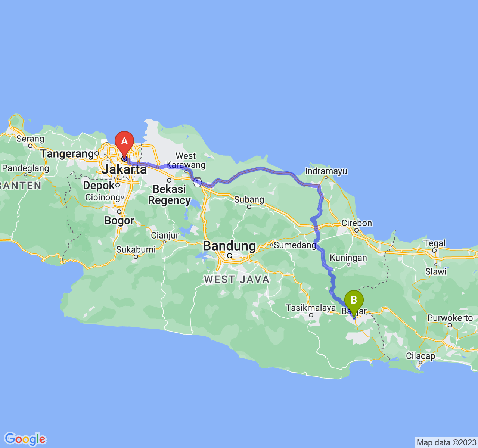Click the WEST JAVA province label
The image size is (478, 448).
pos(236,280)
